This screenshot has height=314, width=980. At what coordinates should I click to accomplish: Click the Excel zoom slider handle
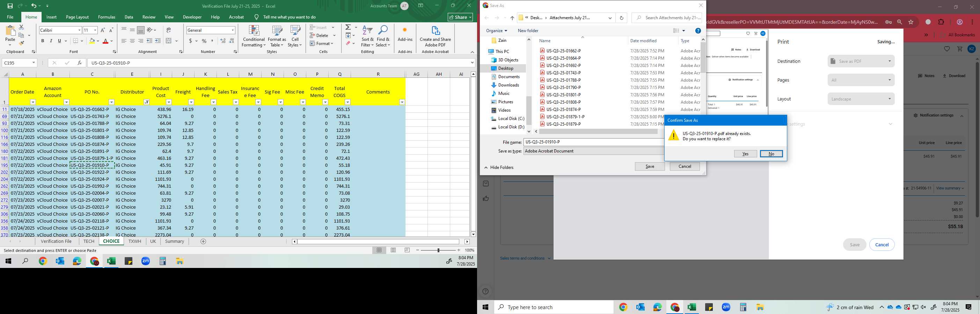click(x=438, y=250)
